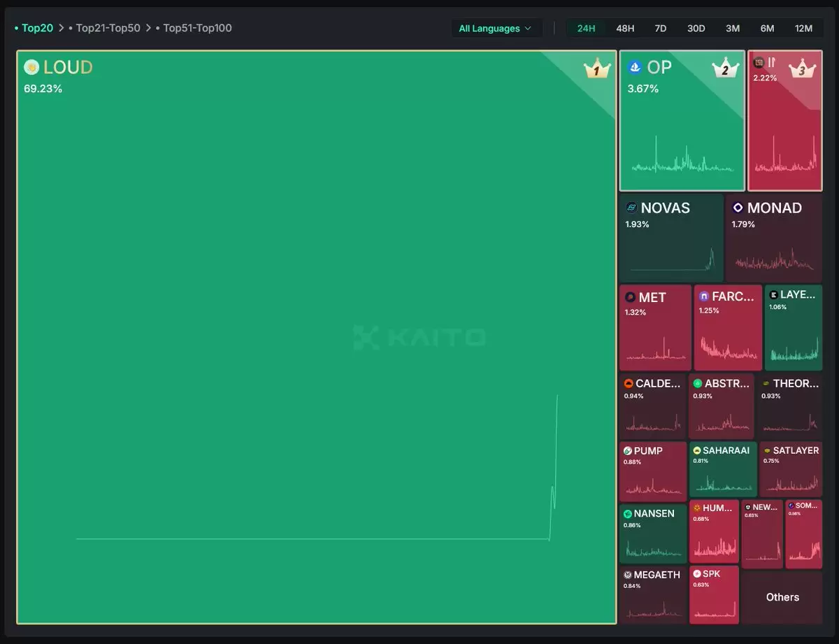The height and width of the screenshot is (644, 839).
Task: Click the FARC... token logo icon
Action: click(704, 296)
